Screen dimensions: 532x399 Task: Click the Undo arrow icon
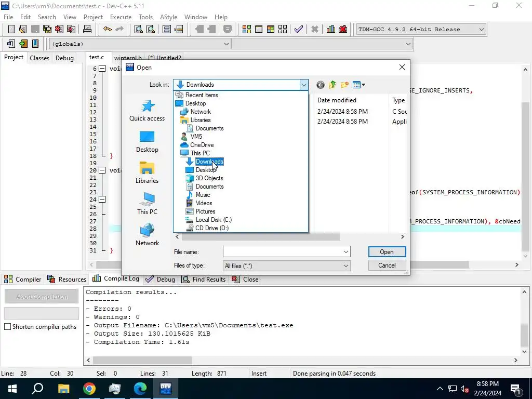click(x=108, y=29)
